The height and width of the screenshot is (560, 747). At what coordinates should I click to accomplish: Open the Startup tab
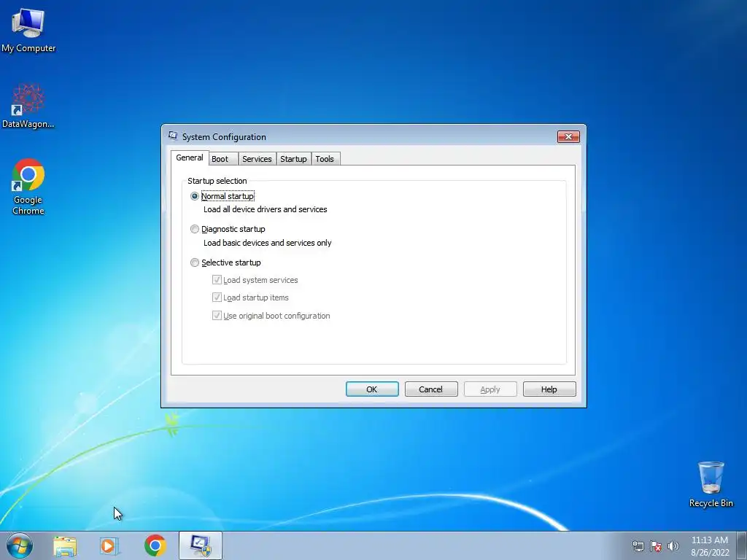[293, 159]
